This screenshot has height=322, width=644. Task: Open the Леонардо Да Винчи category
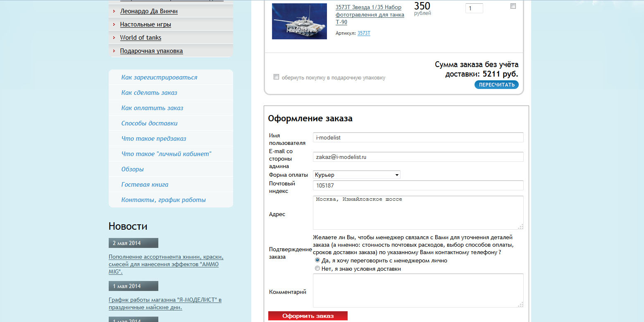tap(149, 11)
